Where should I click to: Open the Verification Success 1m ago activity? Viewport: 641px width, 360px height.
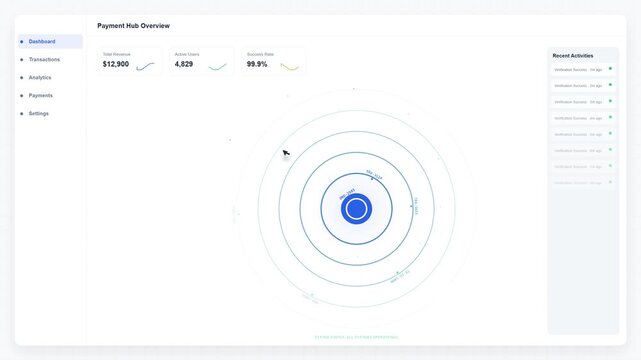point(583,69)
